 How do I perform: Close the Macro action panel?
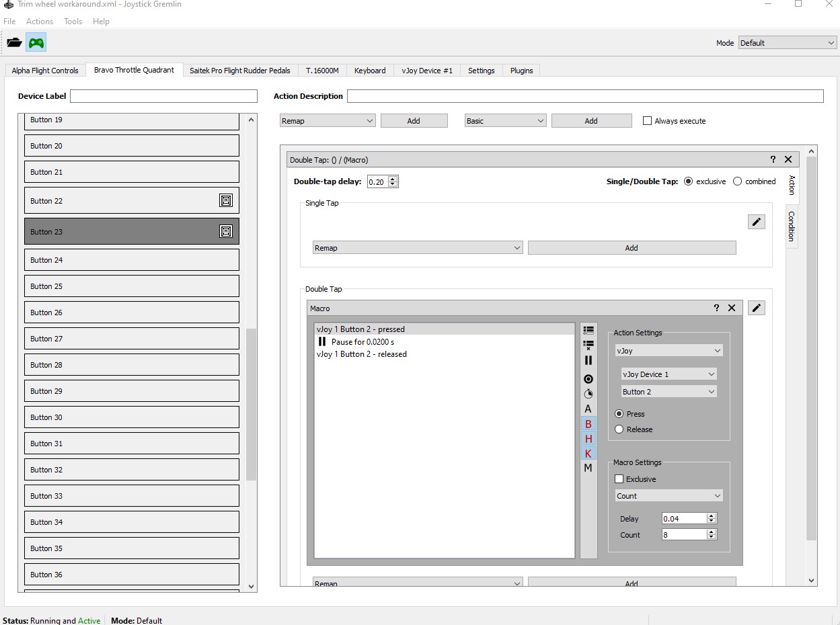pos(732,308)
